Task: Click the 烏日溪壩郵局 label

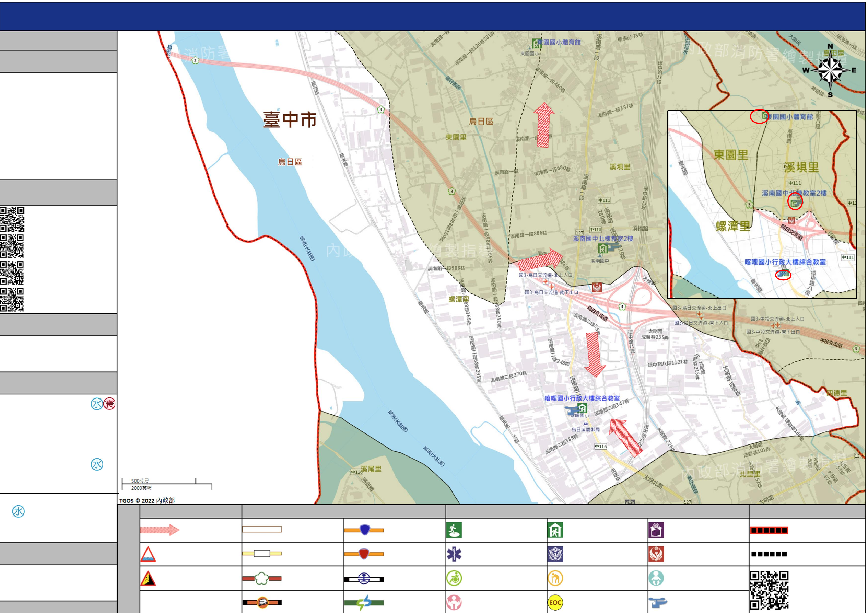Action: coord(586,430)
